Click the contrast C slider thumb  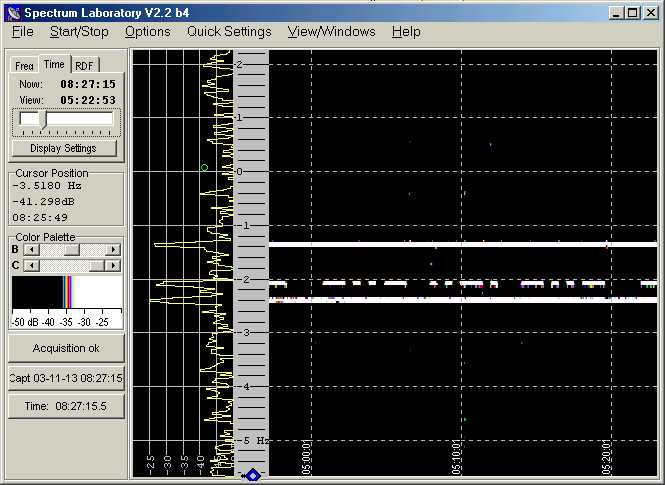pyautogui.click(x=97, y=265)
